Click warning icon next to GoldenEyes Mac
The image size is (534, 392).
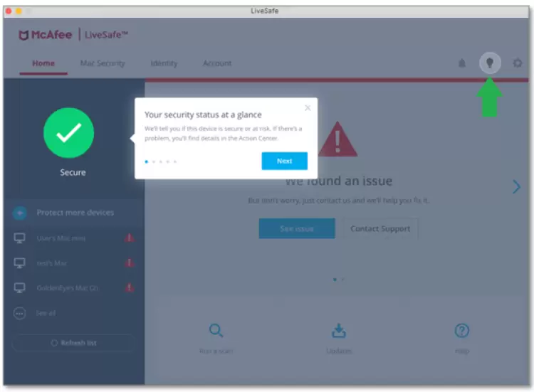[x=129, y=287]
